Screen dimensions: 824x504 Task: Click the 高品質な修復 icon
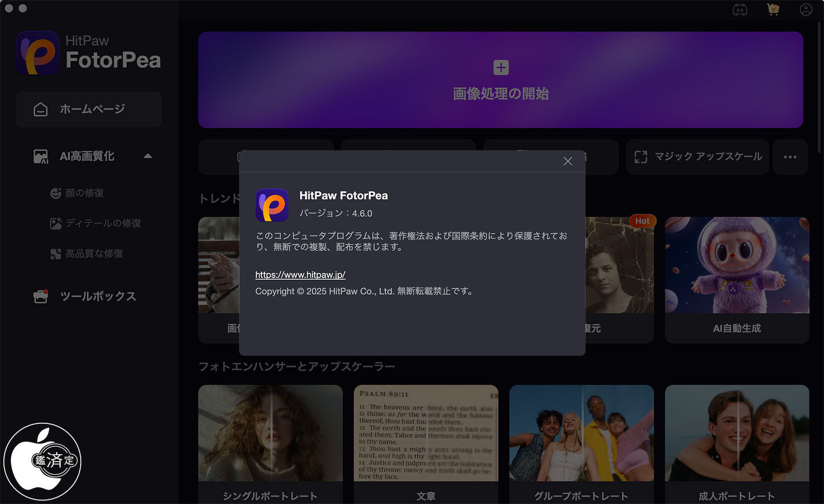(x=56, y=254)
